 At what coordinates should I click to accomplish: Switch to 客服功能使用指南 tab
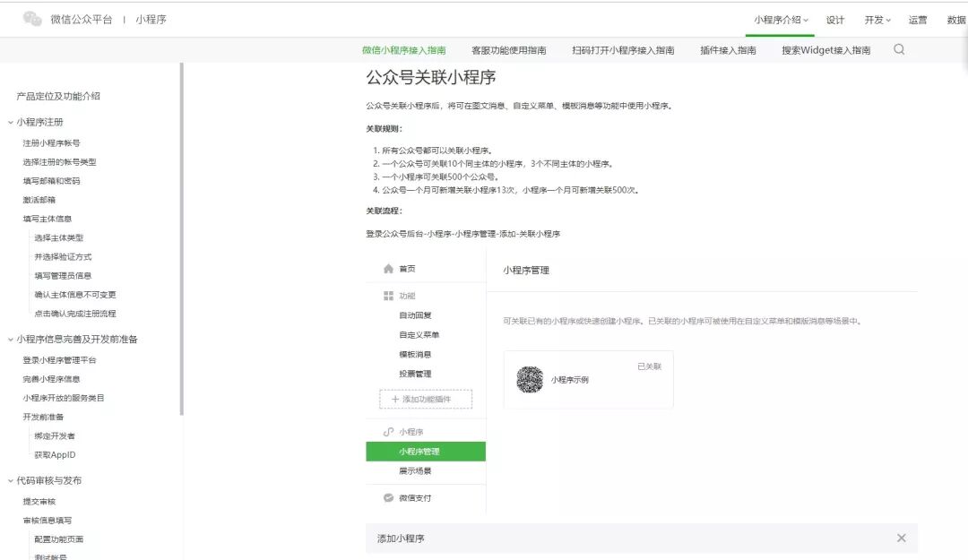[x=509, y=50]
